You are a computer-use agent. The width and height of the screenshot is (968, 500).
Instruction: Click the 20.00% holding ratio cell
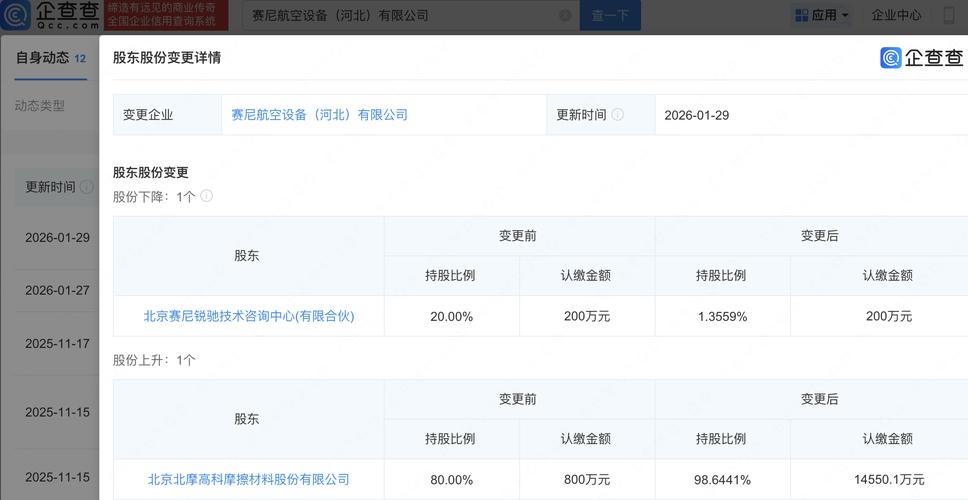tap(451, 317)
